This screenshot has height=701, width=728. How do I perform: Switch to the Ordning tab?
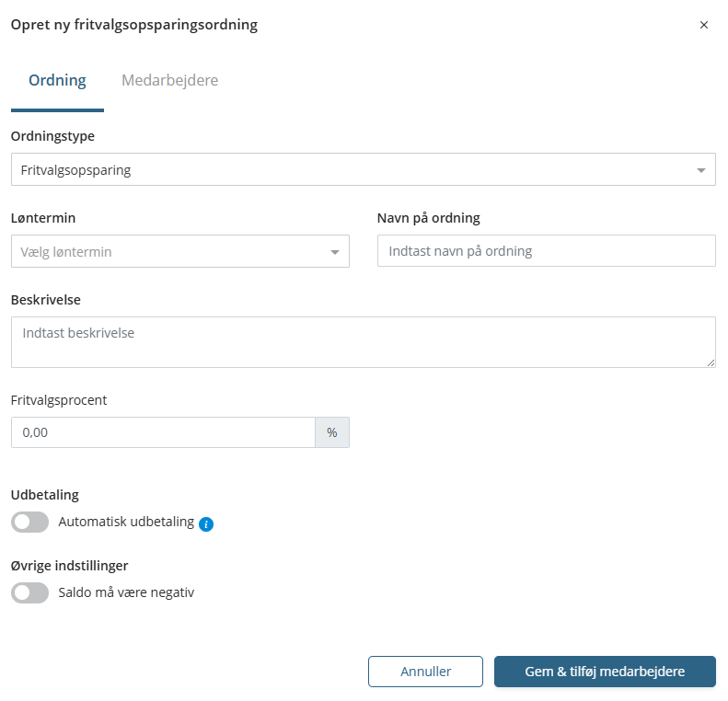point(57,81)
